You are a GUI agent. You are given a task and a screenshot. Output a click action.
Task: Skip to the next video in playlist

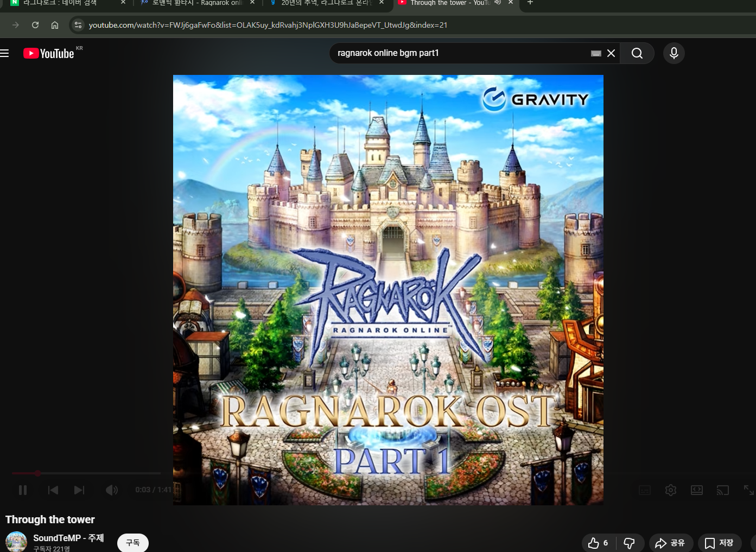(x=79, y=490)
